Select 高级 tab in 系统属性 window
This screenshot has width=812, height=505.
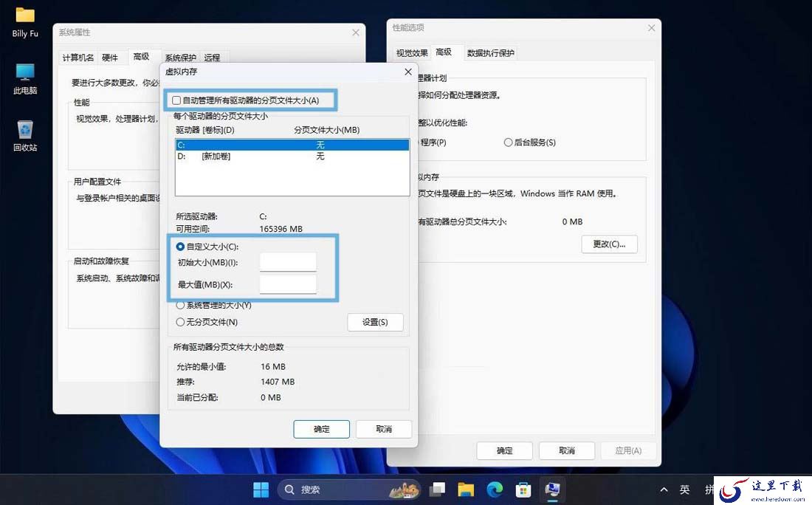(x=142, y=56)
